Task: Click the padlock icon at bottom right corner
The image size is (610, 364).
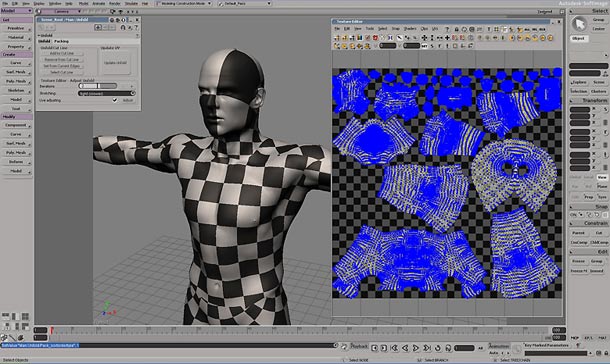Action: (606, 353)
